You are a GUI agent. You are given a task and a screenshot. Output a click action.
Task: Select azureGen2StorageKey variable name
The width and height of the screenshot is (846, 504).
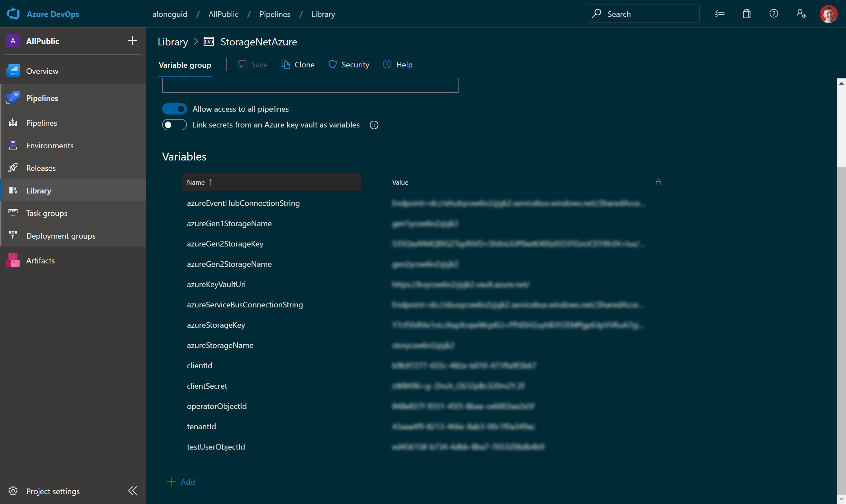[225, 244]
